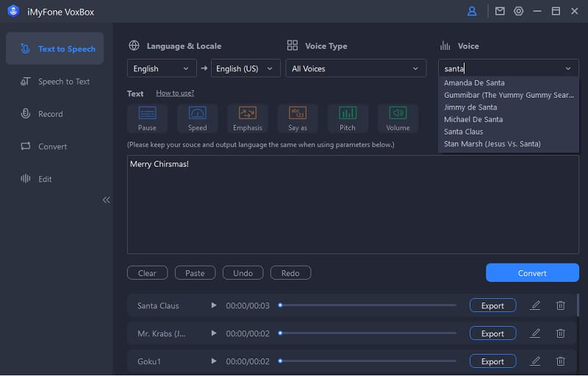This screenshot has height=376, width=588.
Task: Expand the All Voices type dropdown
Action: coord(356,68)
